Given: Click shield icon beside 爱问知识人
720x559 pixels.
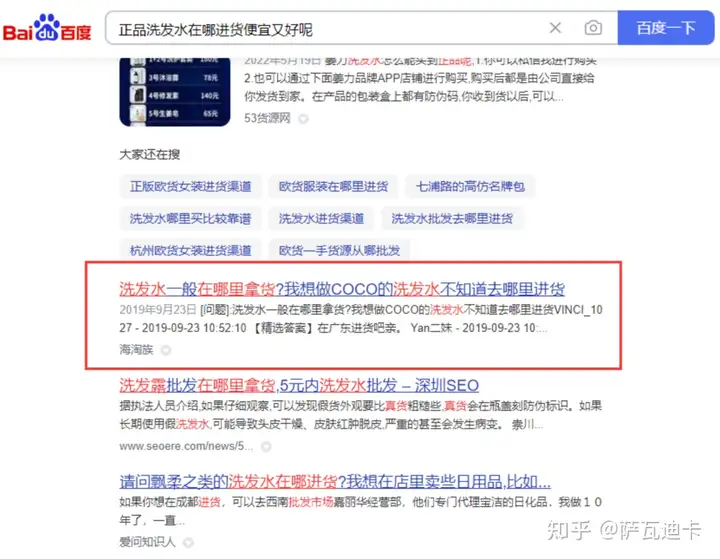Looking at the screenshot, I should coord(188,542).
